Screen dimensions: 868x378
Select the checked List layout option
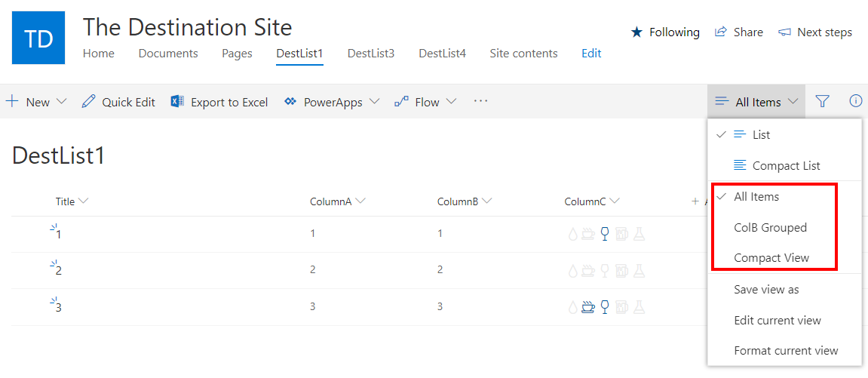click(761, 134)
